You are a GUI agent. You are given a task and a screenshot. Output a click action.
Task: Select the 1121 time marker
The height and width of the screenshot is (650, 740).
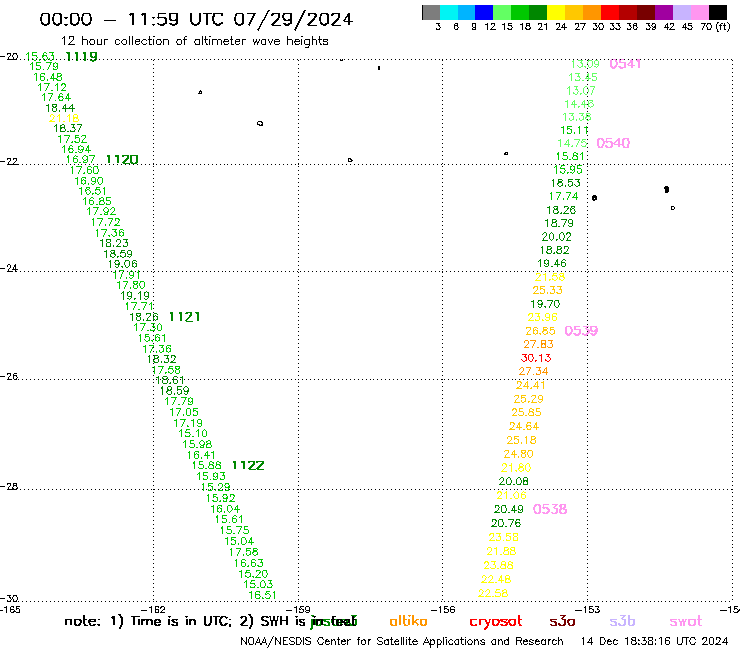185,317
